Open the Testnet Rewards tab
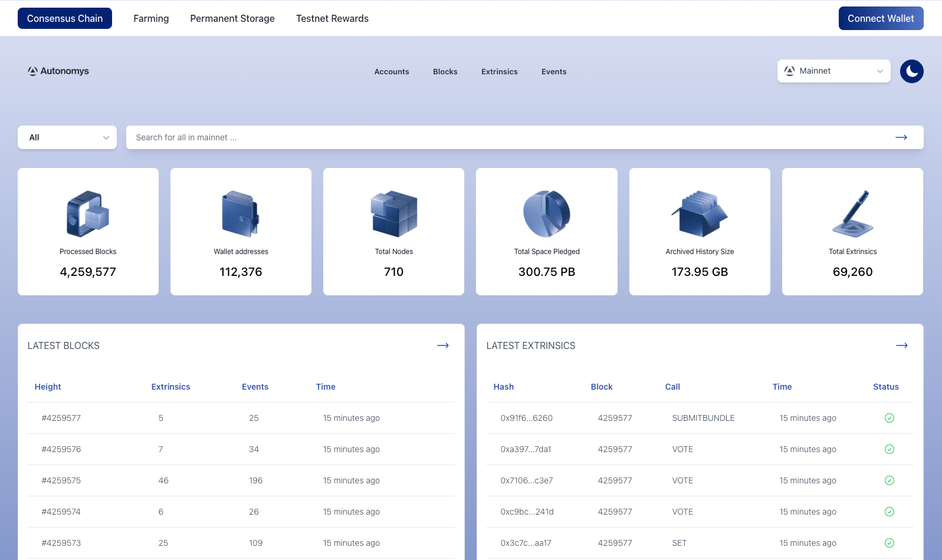 click(332, 18)
